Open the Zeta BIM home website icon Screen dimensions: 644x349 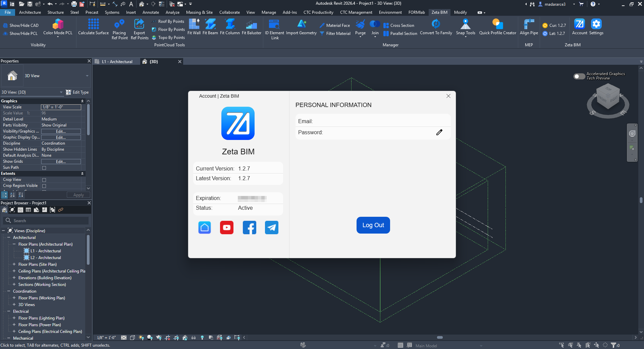205,228
